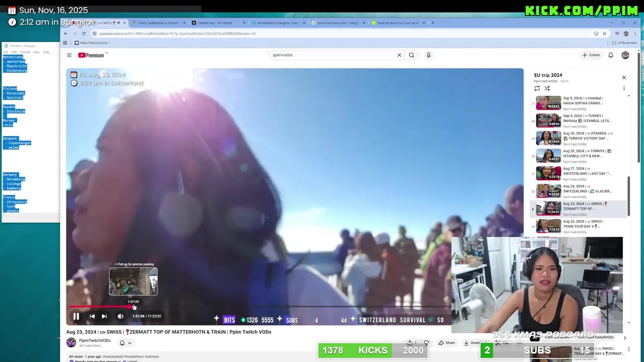Open the Create button

point(591,55)
